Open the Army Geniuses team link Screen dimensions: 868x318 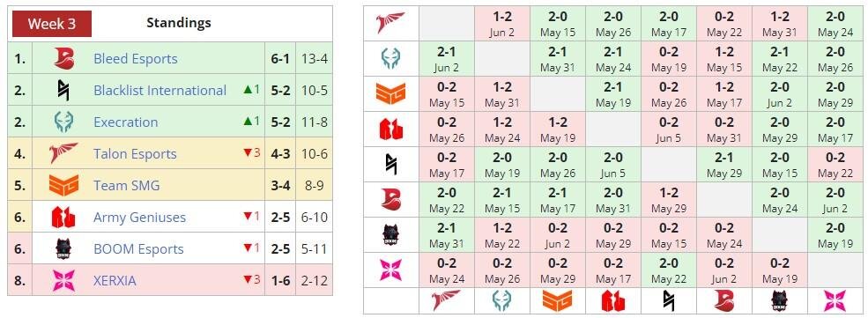coord(139,217)
